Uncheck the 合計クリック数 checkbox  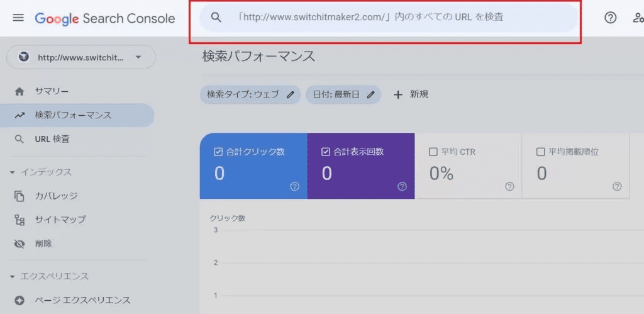coord(218,152)
